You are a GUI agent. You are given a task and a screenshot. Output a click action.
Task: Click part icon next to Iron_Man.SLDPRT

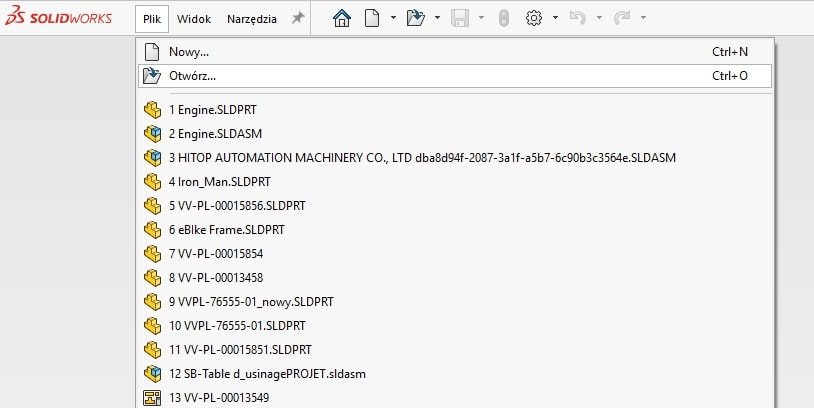(152, 182)
